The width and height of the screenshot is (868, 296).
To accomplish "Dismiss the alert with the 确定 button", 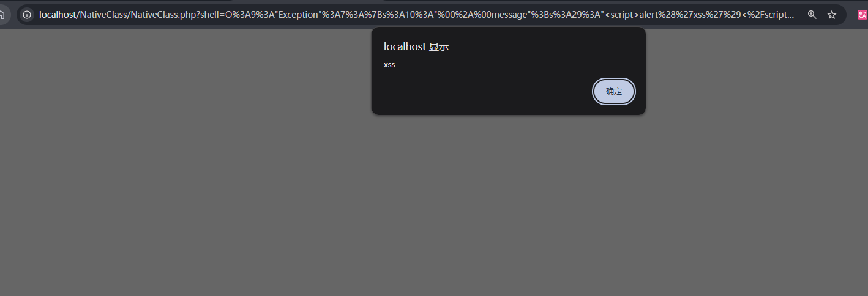I will pyautogui.click(x=614, y=92).
